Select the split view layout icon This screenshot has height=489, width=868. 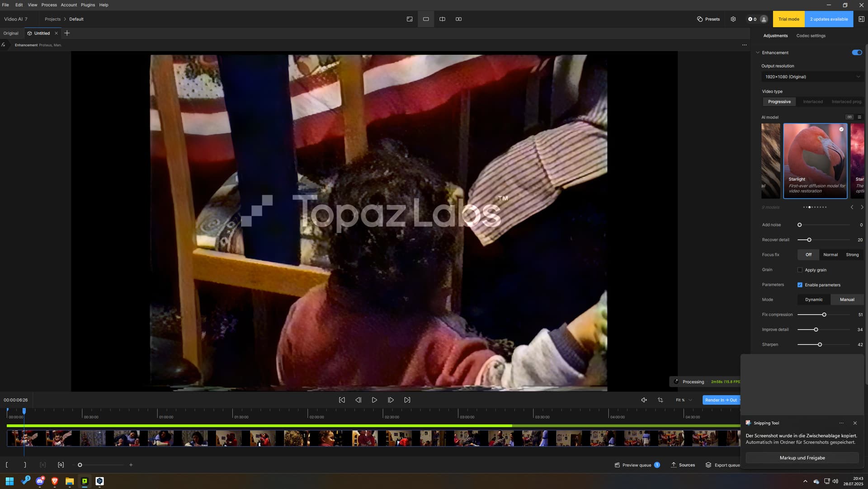(442, 19)
